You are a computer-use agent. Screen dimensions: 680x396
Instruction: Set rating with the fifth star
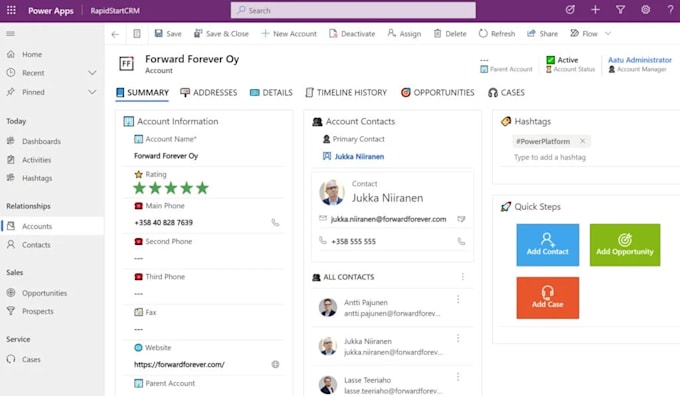(x=202, y=188)
